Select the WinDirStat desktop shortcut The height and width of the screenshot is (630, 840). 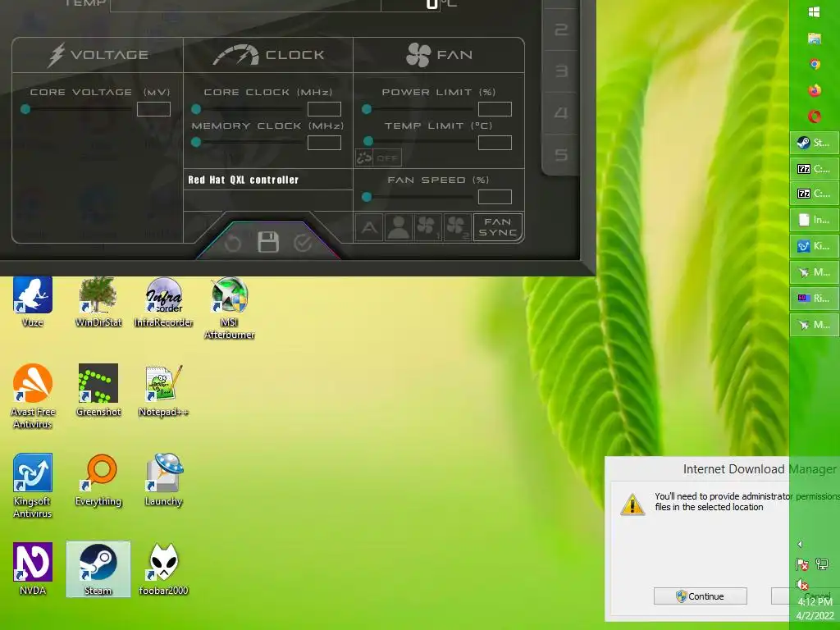98,302
